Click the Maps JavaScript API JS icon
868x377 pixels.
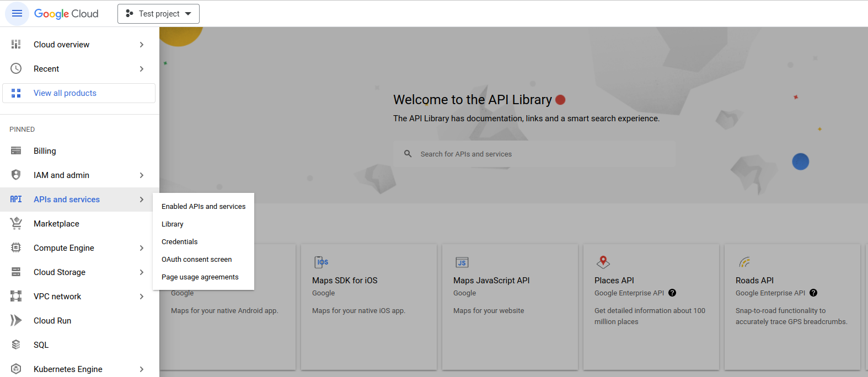[462, 262]
